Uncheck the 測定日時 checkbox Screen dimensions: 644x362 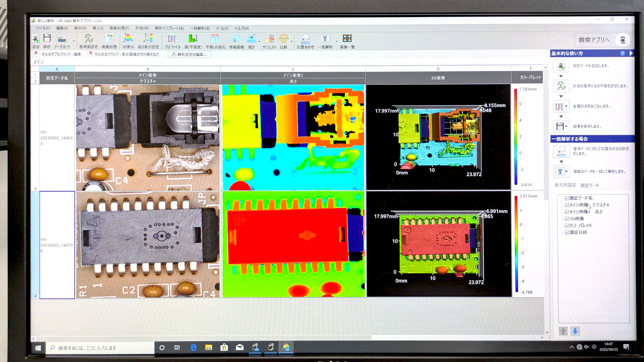[x=567, y=233]
